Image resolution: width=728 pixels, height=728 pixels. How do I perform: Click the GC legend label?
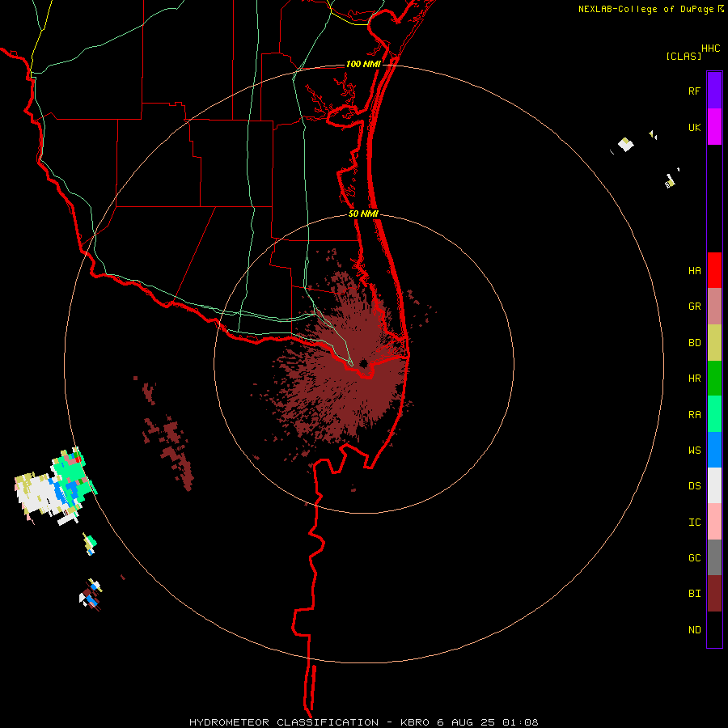click(x=694, y=557)
